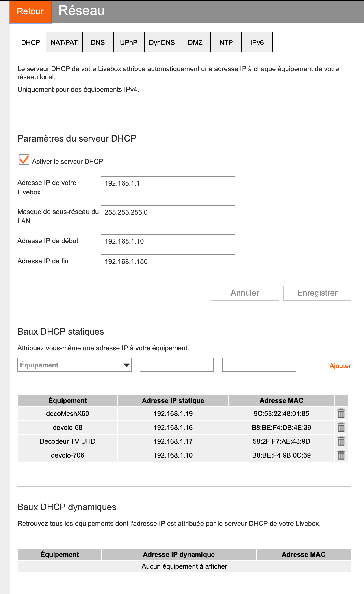Delete the decoMeshX60 static lease

[341, 413]
